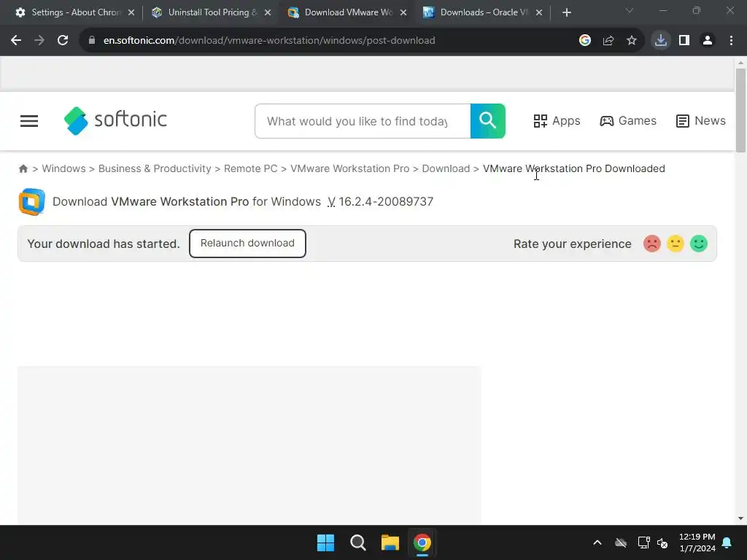Click the address bar URL

click(x=269, y=41)
